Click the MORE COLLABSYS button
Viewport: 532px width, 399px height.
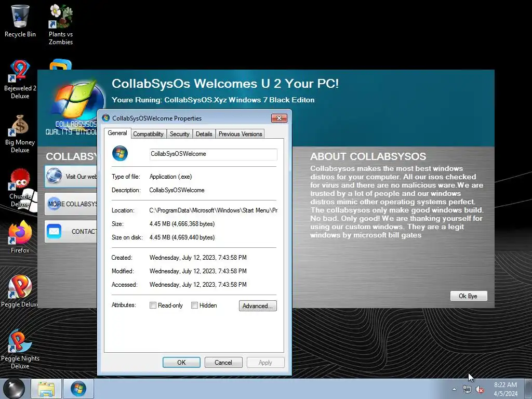point(71,204)
